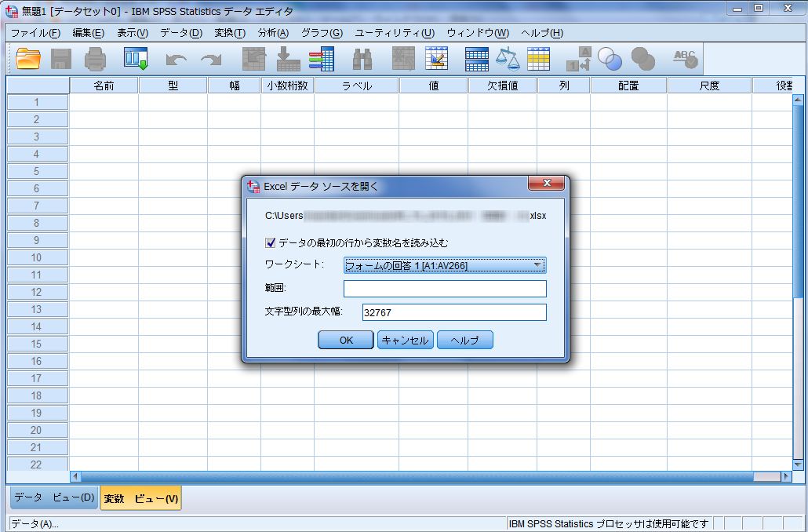
Task: Click the 範囲 range input field
Action: click(445, 289)
